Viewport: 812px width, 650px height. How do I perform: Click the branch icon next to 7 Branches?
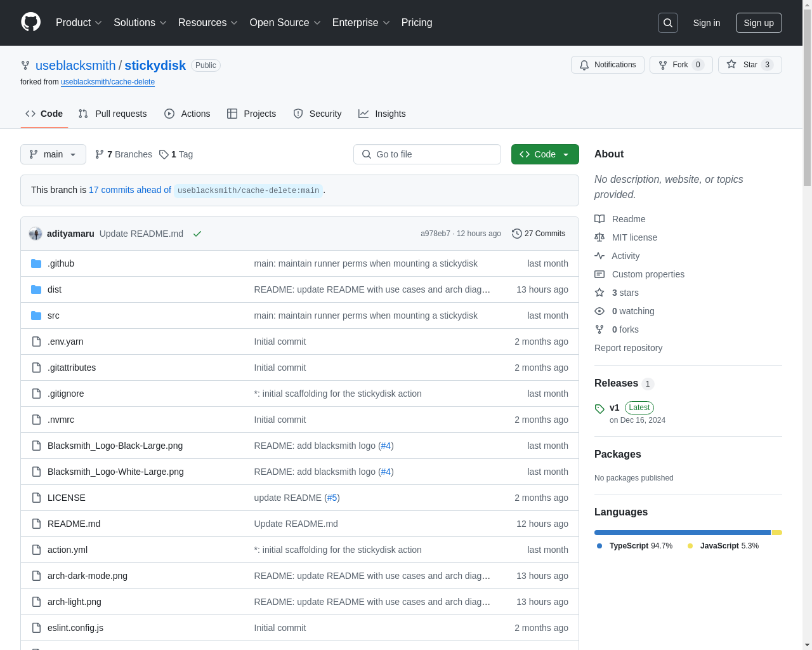click(100, 154)
